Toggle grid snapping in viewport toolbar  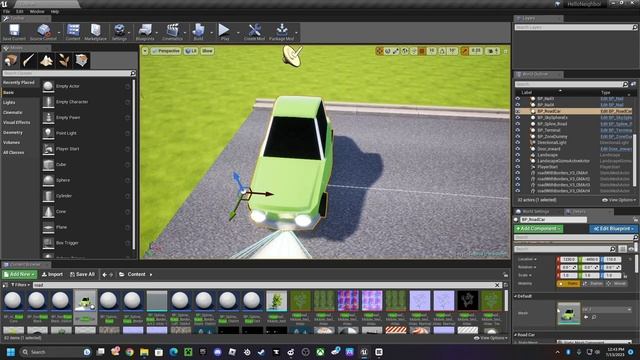pyautogui.click(x=422, y=51)
